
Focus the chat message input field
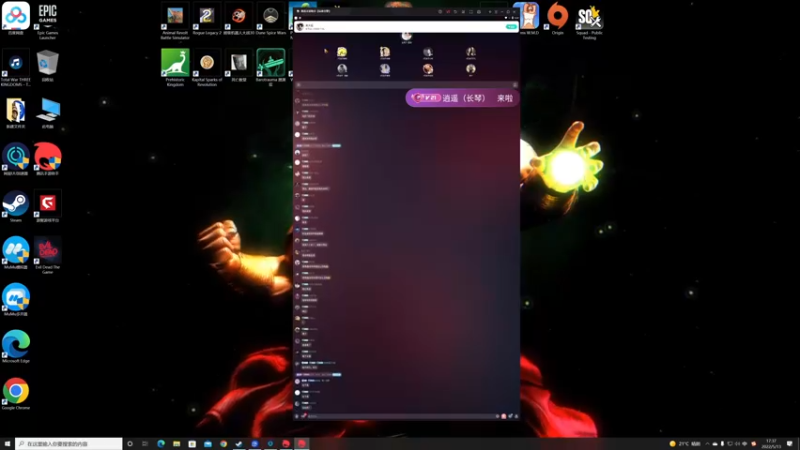point(401,416)
